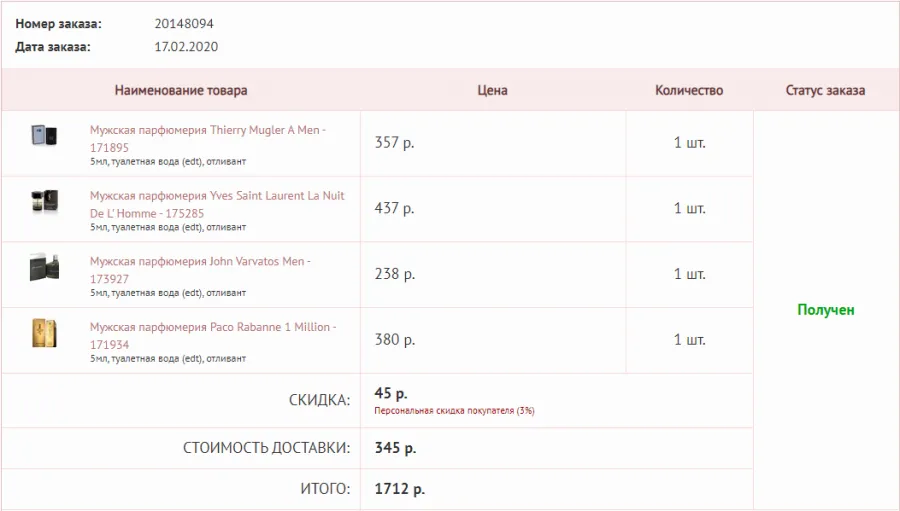Click the delivery cost 345 р.
This screenshot has height=511, width=900.
pyautogui.click(x=395, y=447)
